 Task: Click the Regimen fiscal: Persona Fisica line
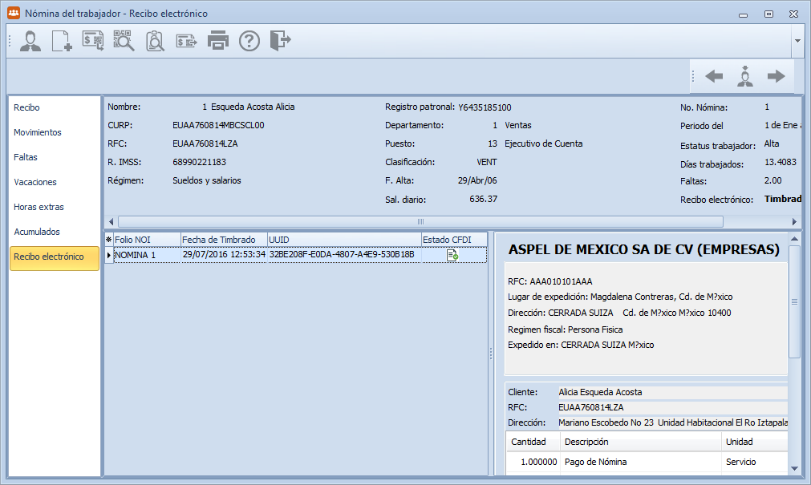[565, 330]
